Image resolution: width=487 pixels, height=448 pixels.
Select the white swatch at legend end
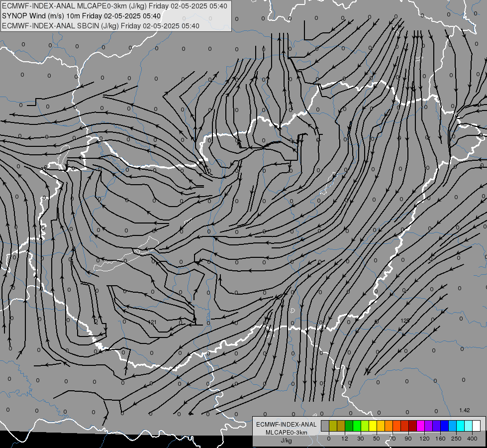tap(477, 426)
